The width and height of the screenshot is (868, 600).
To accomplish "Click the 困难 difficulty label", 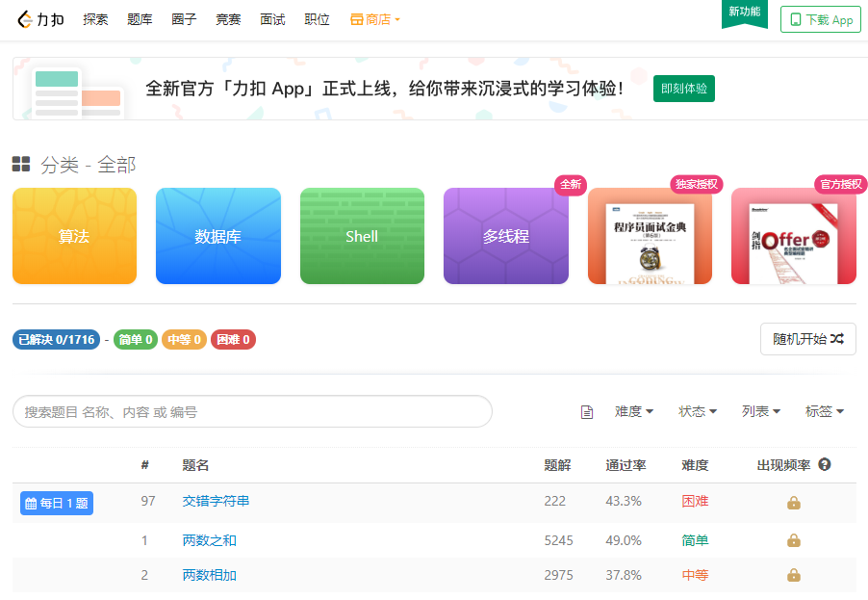I will click(x=696, y=501).
